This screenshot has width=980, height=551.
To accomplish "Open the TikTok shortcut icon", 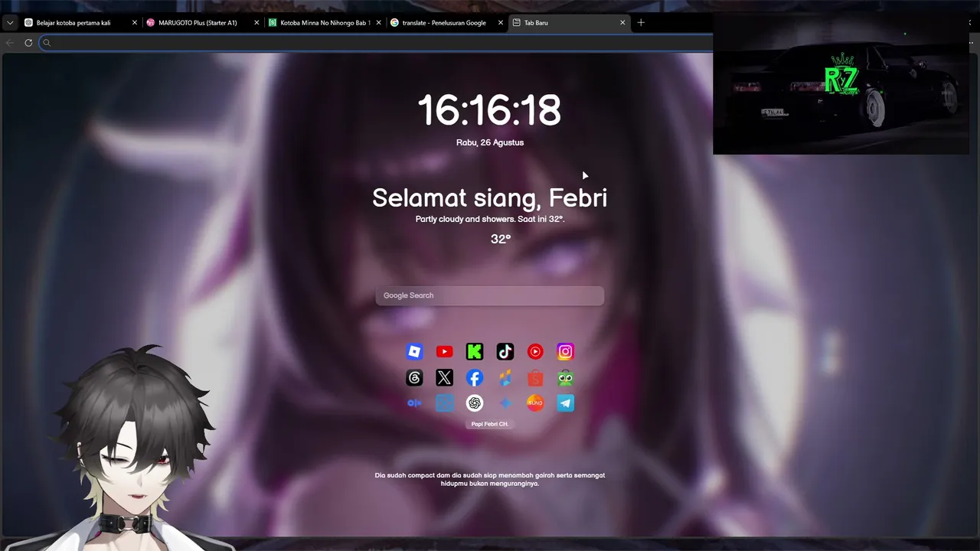I will pyautogui.click(x=505, y=352).
